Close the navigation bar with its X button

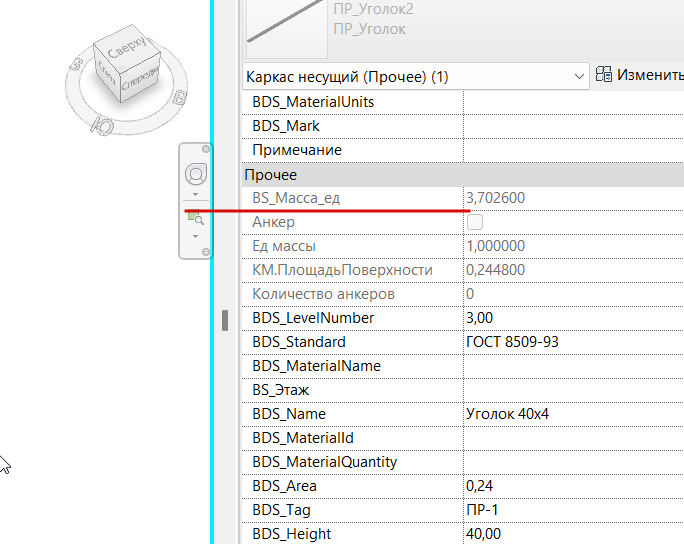tap(206, 149)
